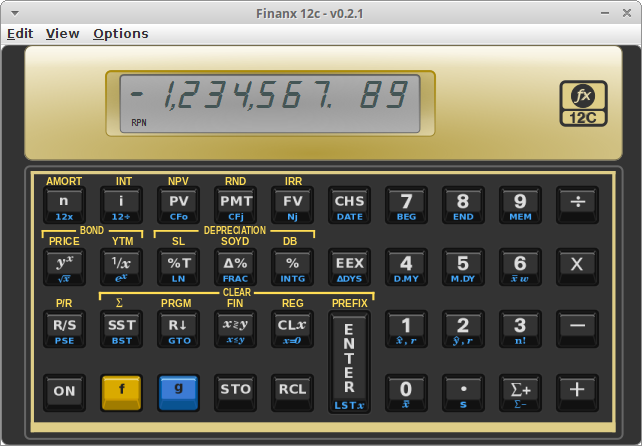The image size is (642, 446).
Task: Click the CHS change sign key
Action: point(349,205)
